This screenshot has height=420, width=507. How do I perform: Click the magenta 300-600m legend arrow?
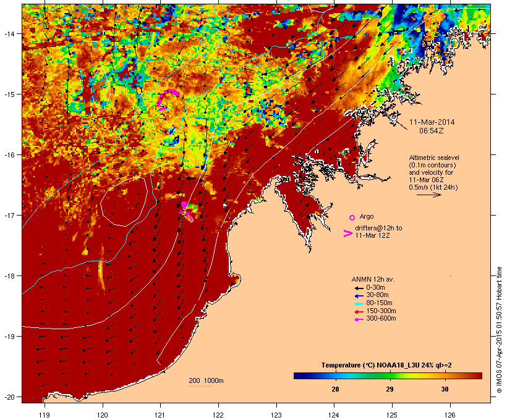tap(359, 319)
